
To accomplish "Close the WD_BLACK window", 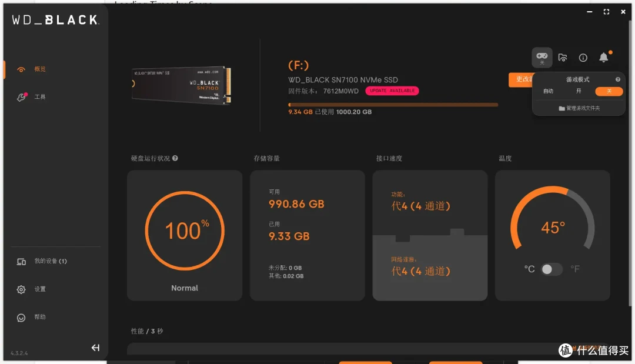I will point(623,12).
